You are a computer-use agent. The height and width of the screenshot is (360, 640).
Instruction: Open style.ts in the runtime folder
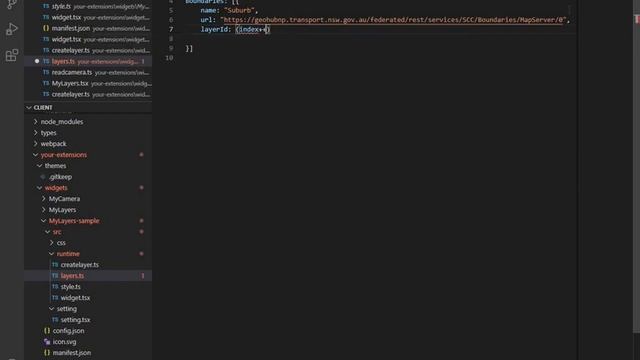(x=88, y=287)
